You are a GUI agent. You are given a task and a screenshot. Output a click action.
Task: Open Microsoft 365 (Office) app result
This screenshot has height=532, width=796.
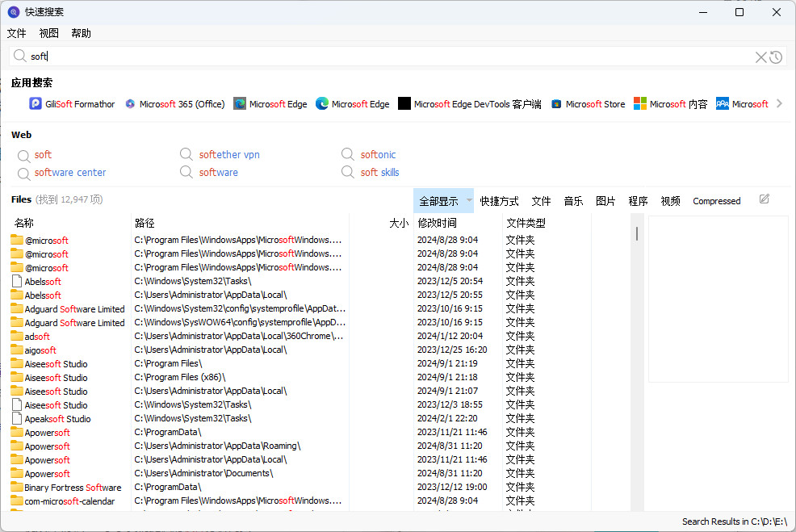pyautogui.click(x=175, y=104)
